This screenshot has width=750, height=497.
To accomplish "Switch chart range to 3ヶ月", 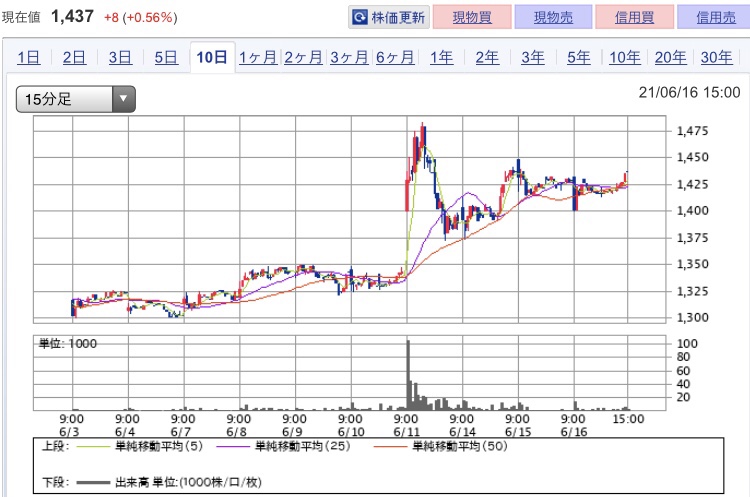I will coord(349,57).
